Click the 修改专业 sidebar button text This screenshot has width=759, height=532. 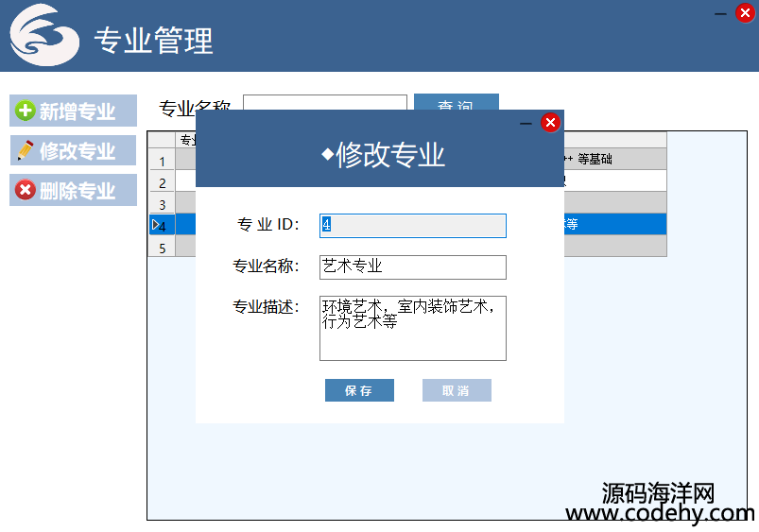(78, 151)
